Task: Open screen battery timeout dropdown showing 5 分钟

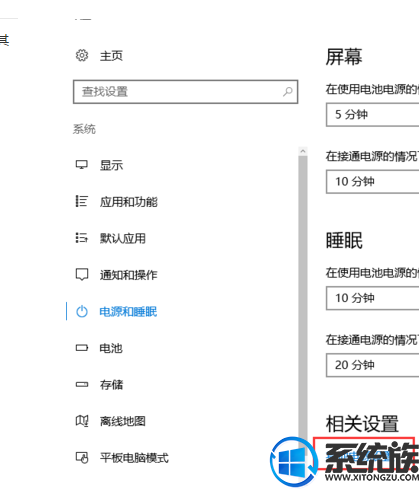Action: [372, 115]
